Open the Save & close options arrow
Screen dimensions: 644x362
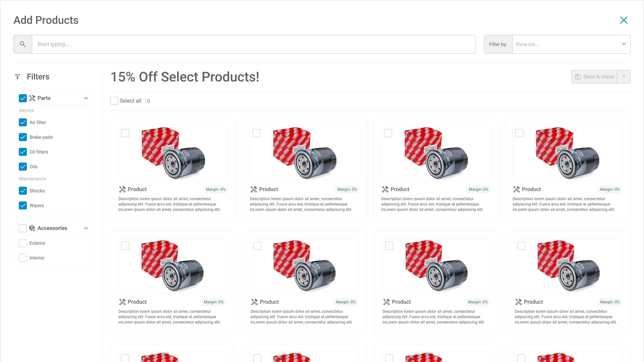tap(624, 77)
